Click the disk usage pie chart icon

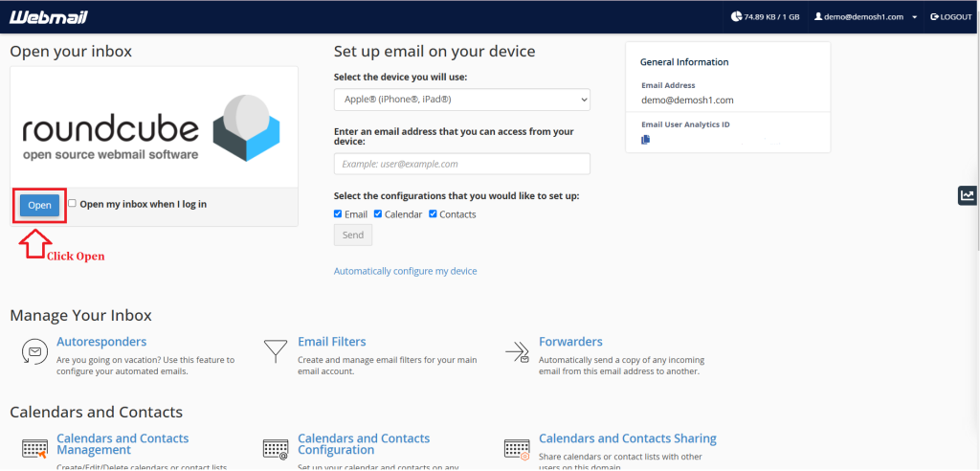point(736,17)
